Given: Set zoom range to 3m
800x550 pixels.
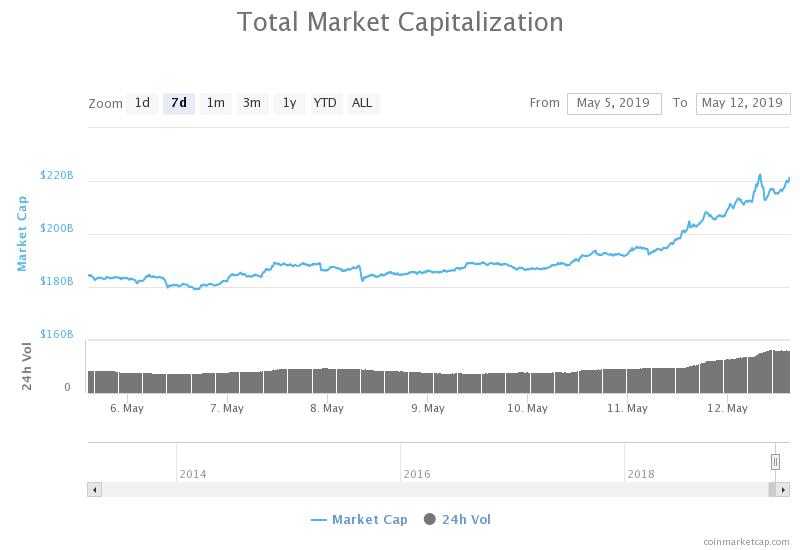Looking at the screenshot, I should point(252,103).
